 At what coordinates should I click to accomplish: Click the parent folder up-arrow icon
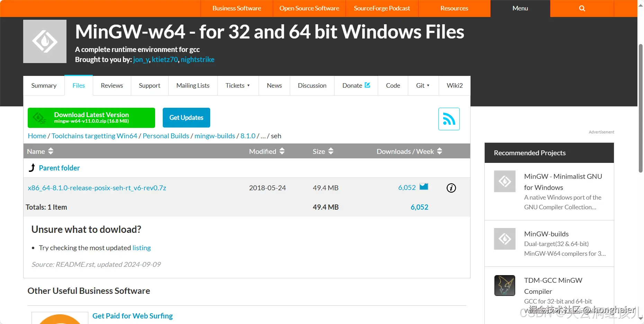click(x=32, y=168)
